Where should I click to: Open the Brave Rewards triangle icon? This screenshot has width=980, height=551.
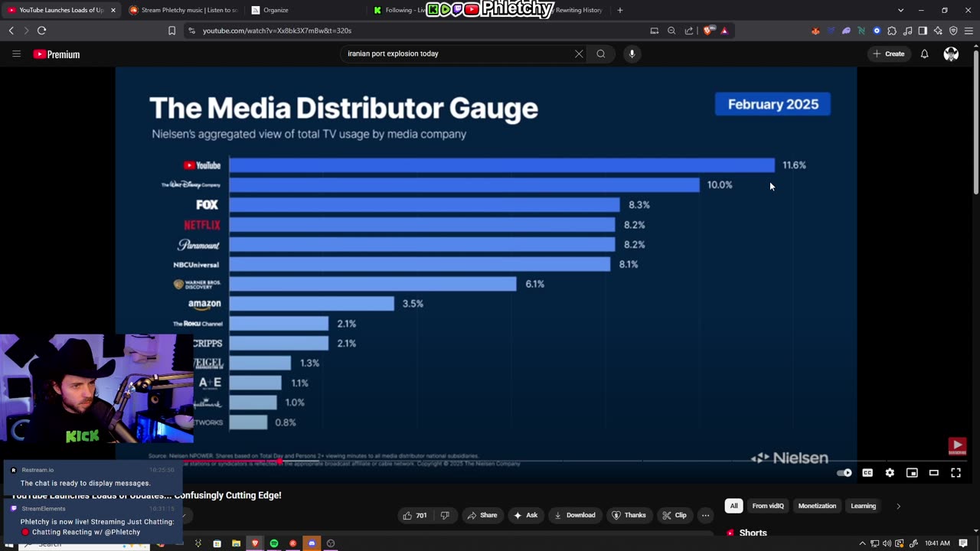(x=724, y=31)
